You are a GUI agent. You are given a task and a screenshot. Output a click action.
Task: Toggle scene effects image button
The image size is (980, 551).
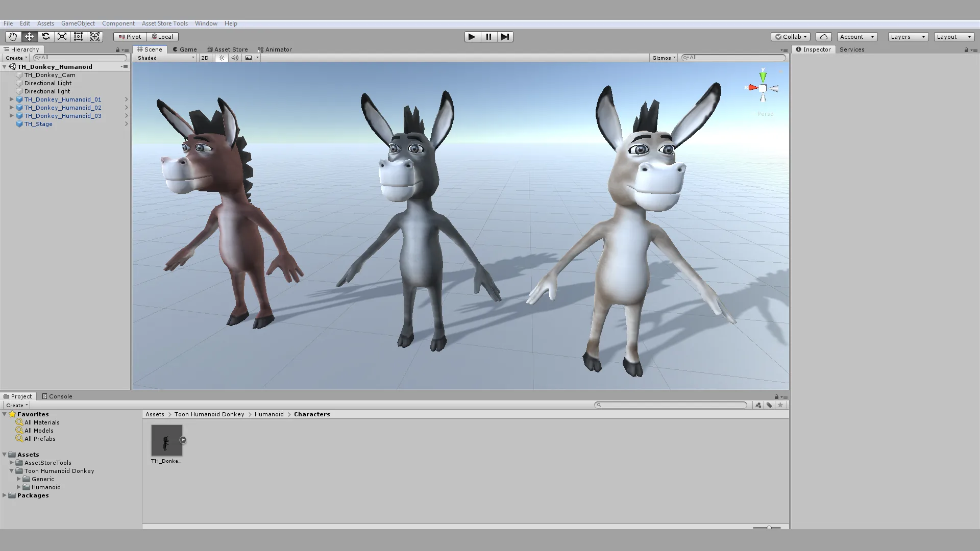(249, 58)
